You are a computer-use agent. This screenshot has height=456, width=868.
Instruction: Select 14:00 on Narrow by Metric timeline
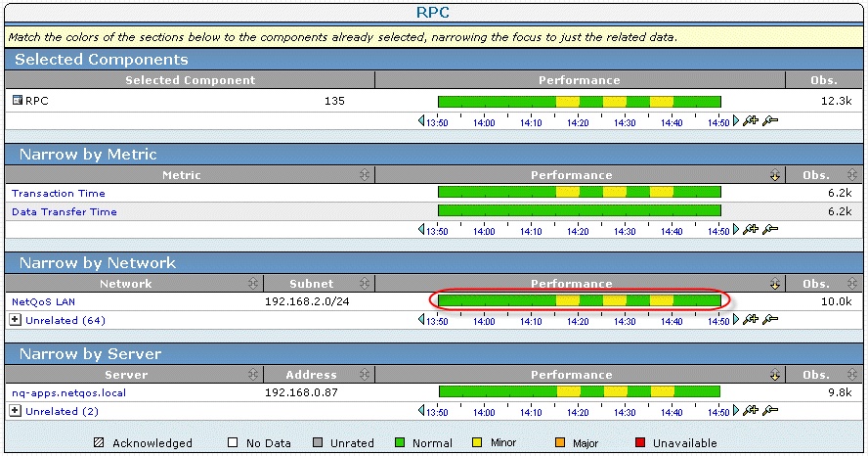(x=484, y=232)
